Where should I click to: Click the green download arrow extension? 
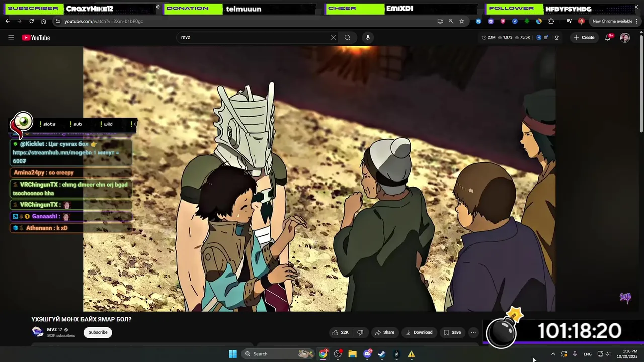[527, 21]
